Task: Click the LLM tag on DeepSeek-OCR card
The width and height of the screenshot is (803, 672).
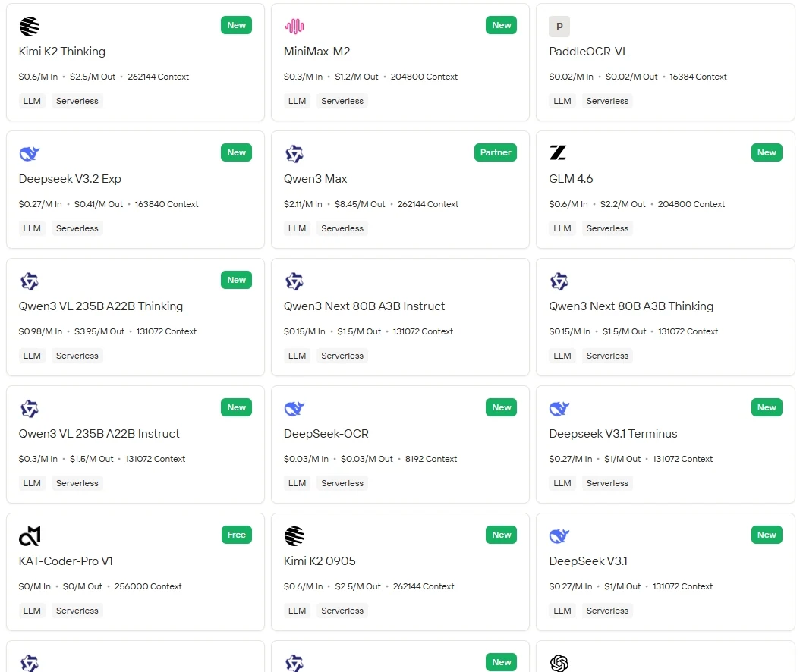Action: [297, 483]
